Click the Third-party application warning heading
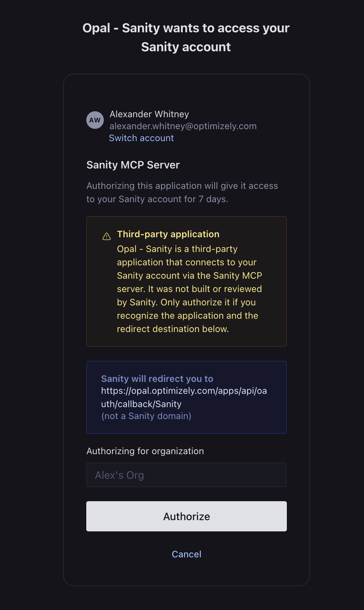 pyautogui.click(x=168, y=234)
